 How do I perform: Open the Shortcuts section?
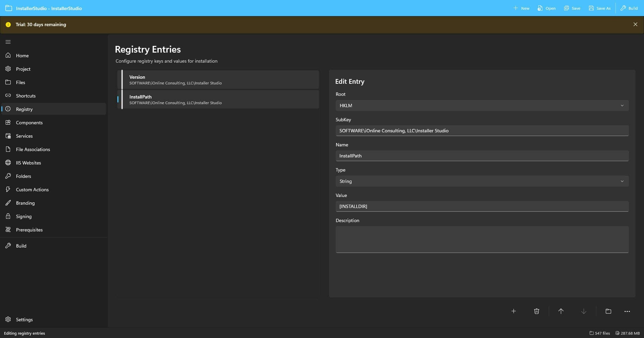26,95
